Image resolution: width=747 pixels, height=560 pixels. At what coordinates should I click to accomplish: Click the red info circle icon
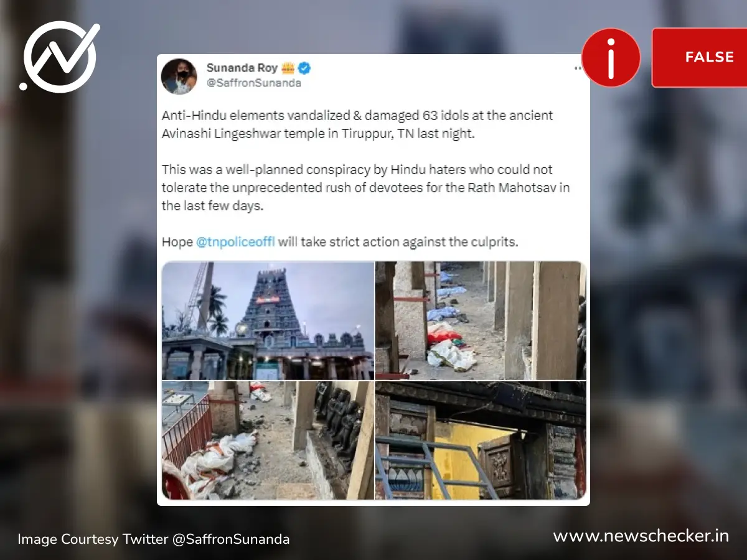click(611, 57)
